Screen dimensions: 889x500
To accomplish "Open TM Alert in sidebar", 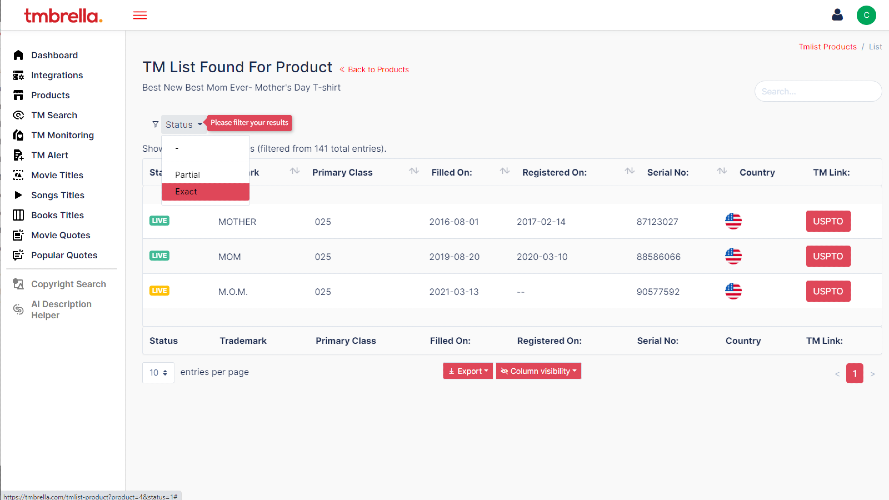I will [x=49, y=155].
